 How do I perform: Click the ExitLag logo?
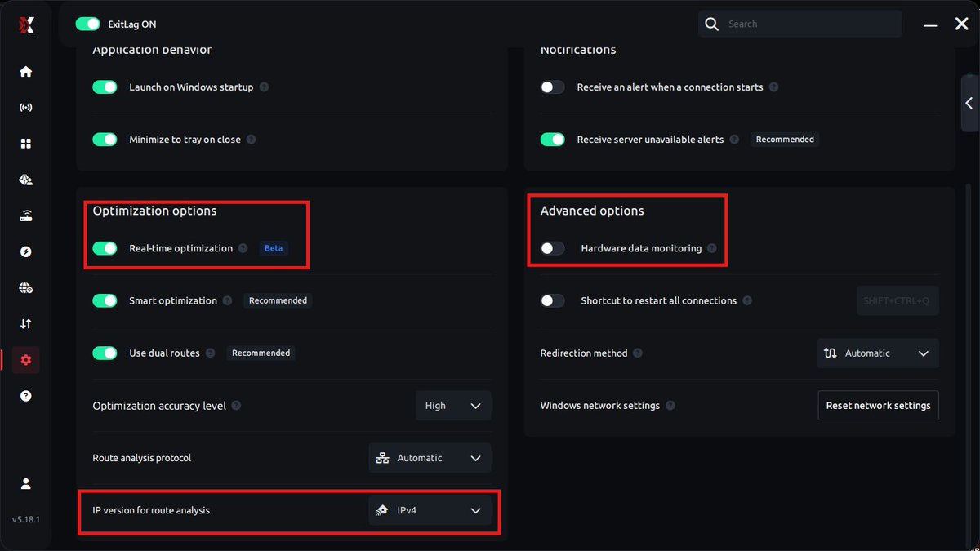(26, 25)
